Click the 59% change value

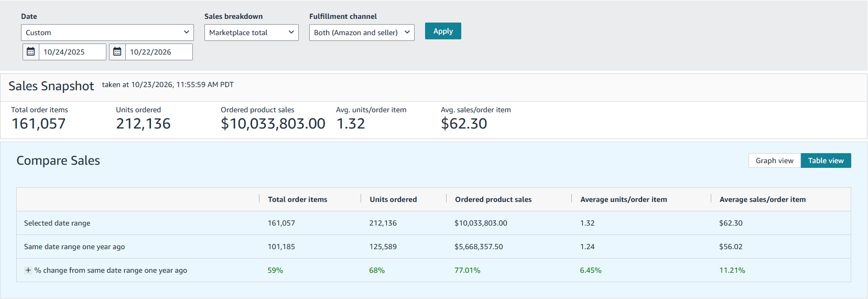[x=275, y=270]
